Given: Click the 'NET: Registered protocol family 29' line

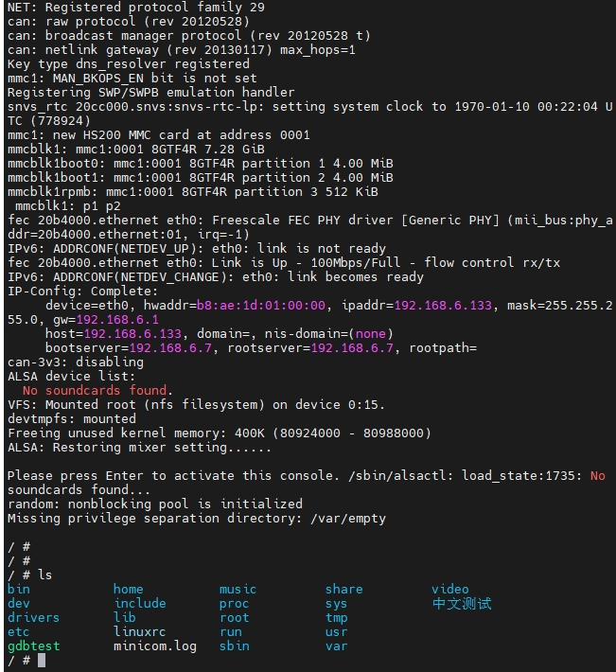Looking at the screenshot, I should coord(136,8).
